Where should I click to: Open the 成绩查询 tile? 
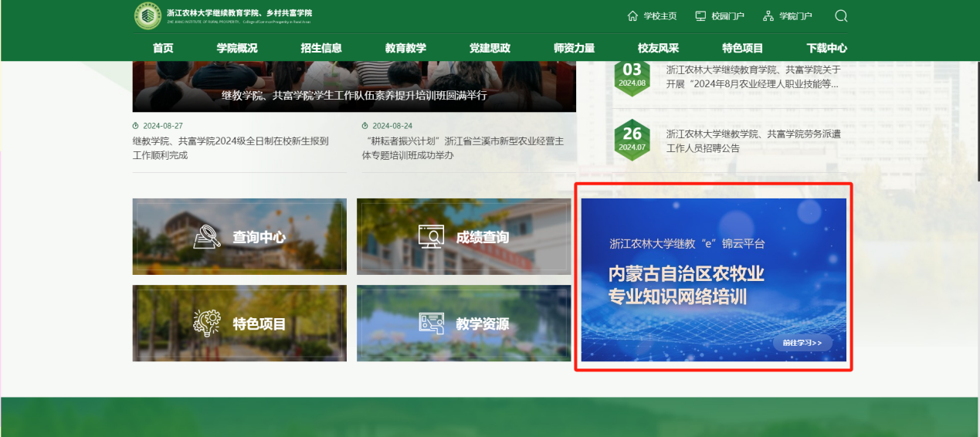[463, 237]
